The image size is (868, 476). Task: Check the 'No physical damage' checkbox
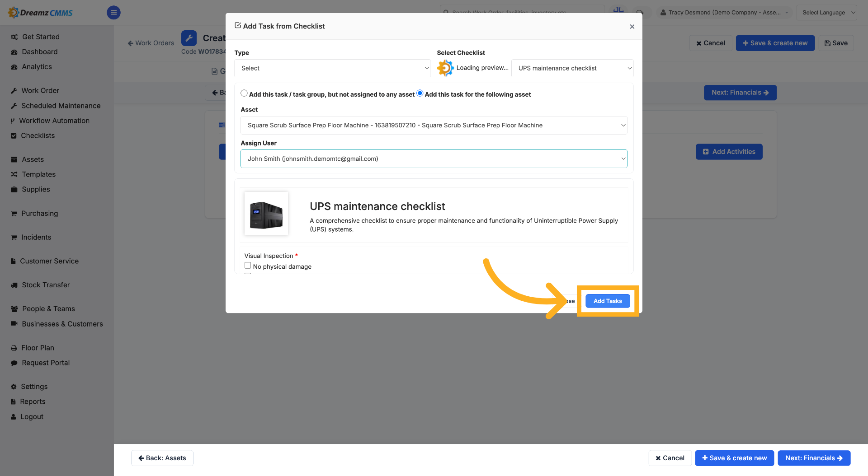(248, 266)
